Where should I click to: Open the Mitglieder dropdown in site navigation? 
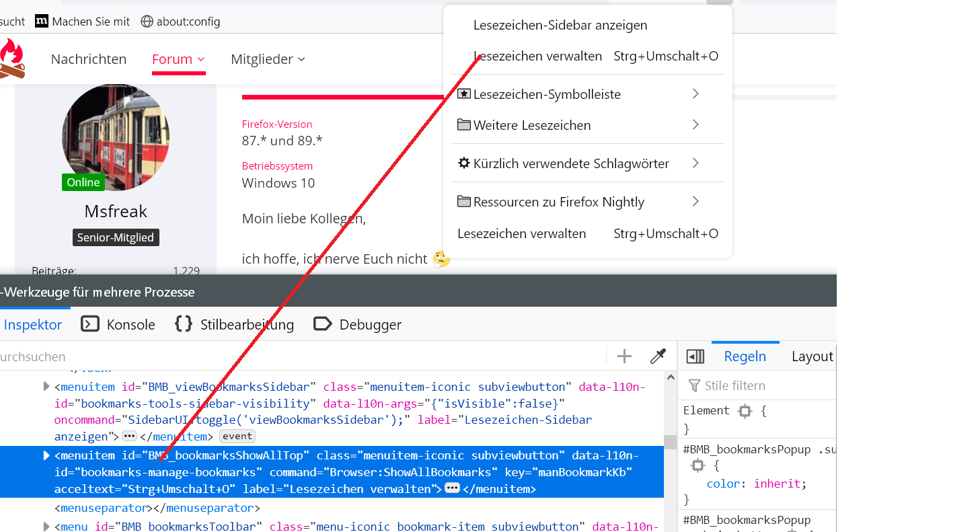(268, 59)
